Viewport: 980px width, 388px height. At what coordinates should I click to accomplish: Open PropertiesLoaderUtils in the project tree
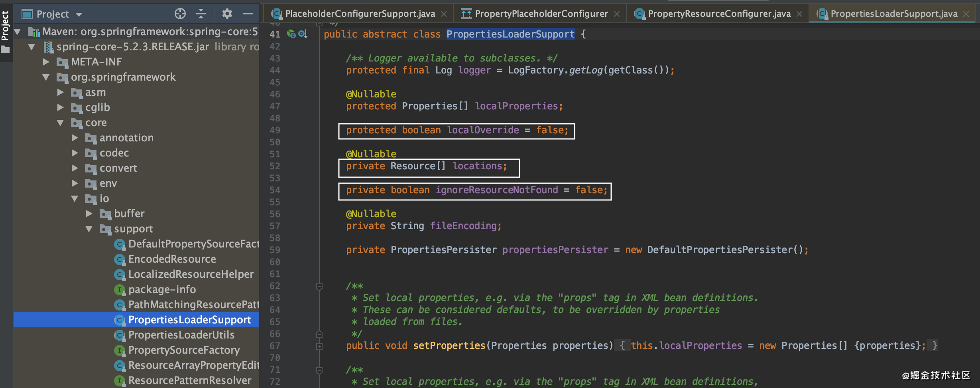[181, 335]
